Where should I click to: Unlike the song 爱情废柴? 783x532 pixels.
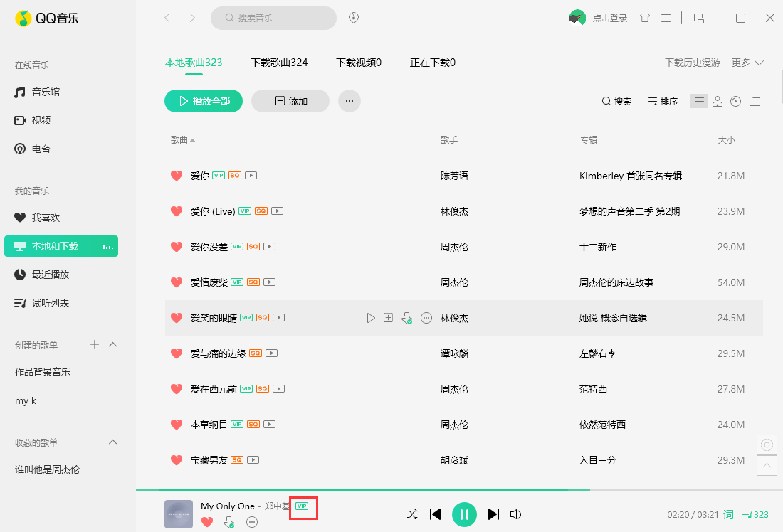[x=177, y=282]
